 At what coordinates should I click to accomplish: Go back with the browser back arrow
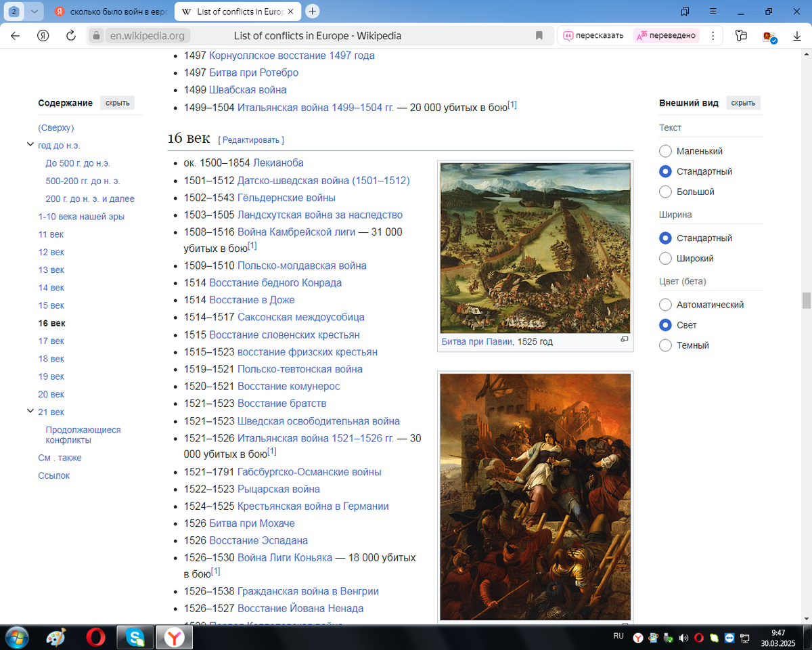pos(15,36)
